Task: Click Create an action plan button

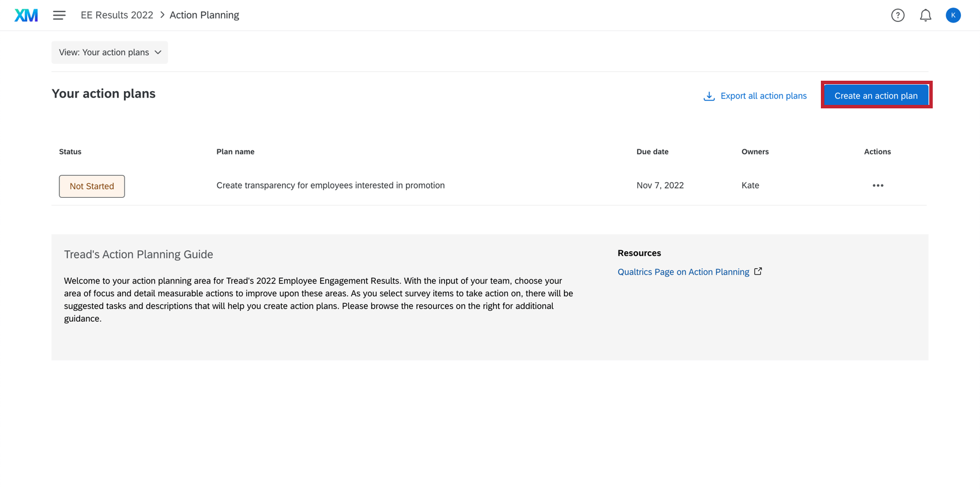Action: tap(876, 96)
